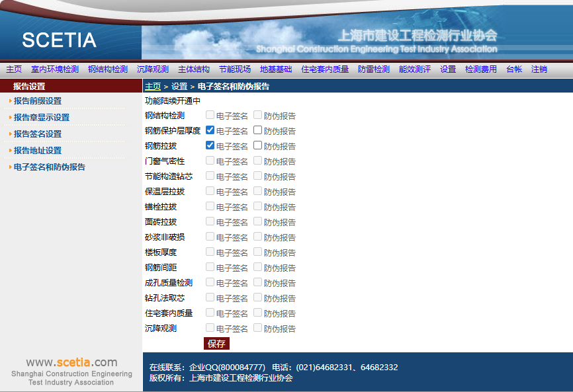Click the www.scetia.com footer logo

(x=71, y=363)
